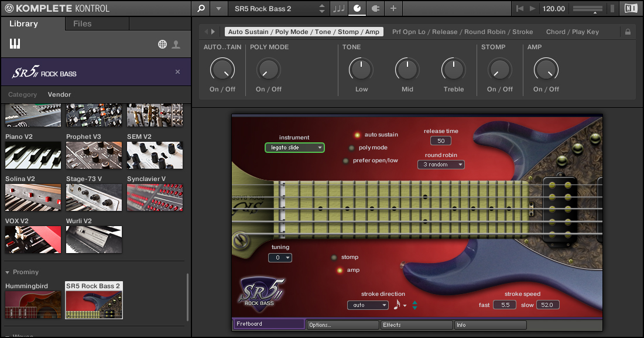Screen dimensions: 644x338
Task: Select the Piano V2 thumbnail
Action: pyautogui.click(x=33, y=155)
